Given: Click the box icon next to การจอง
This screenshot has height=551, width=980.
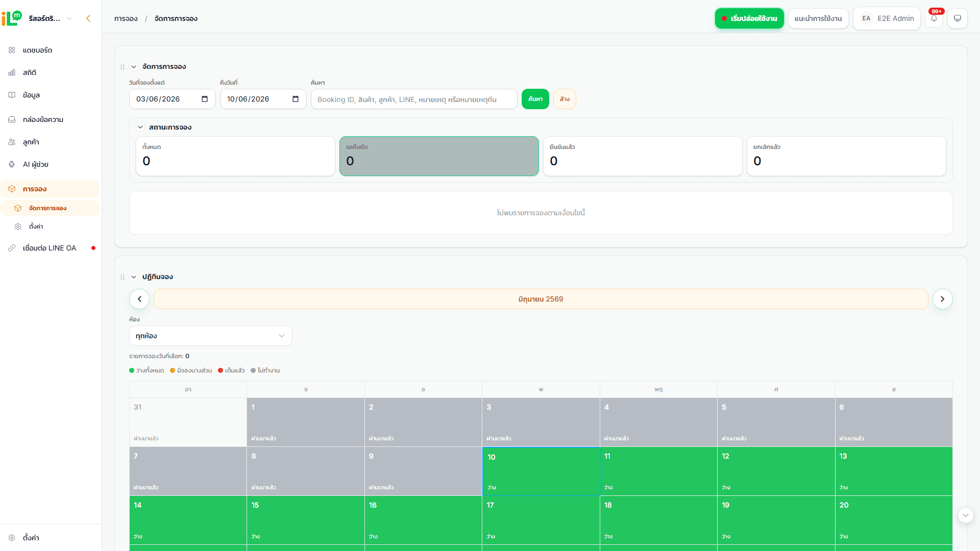Looking at the screenshot, I should pos(12,189).
